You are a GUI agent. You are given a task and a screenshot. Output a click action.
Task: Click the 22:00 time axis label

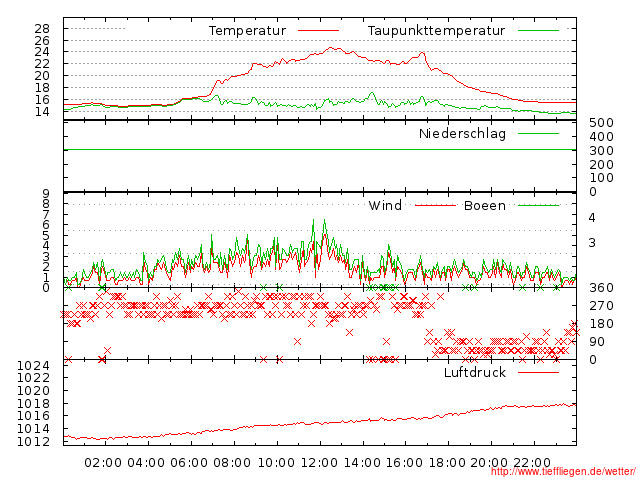(x=532, y=463)
